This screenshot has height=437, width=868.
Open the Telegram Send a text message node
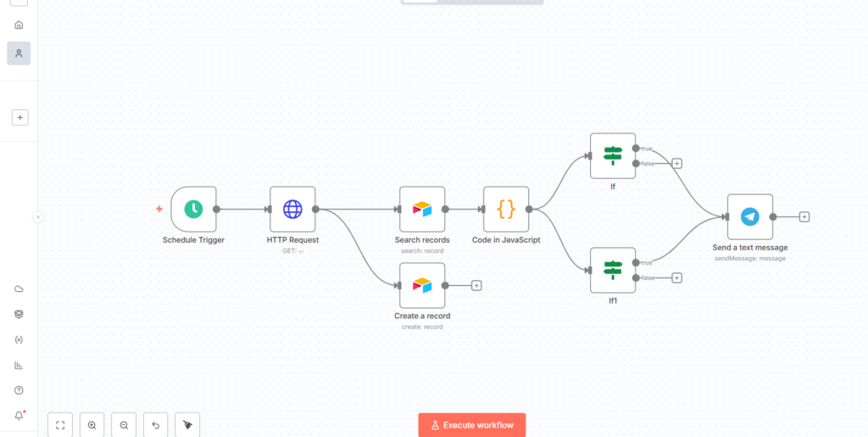coord(750,216)
